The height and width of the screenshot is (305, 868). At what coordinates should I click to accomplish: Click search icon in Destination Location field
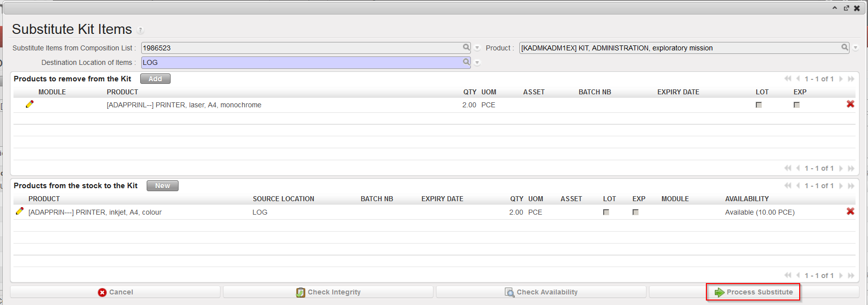point(466,62)
